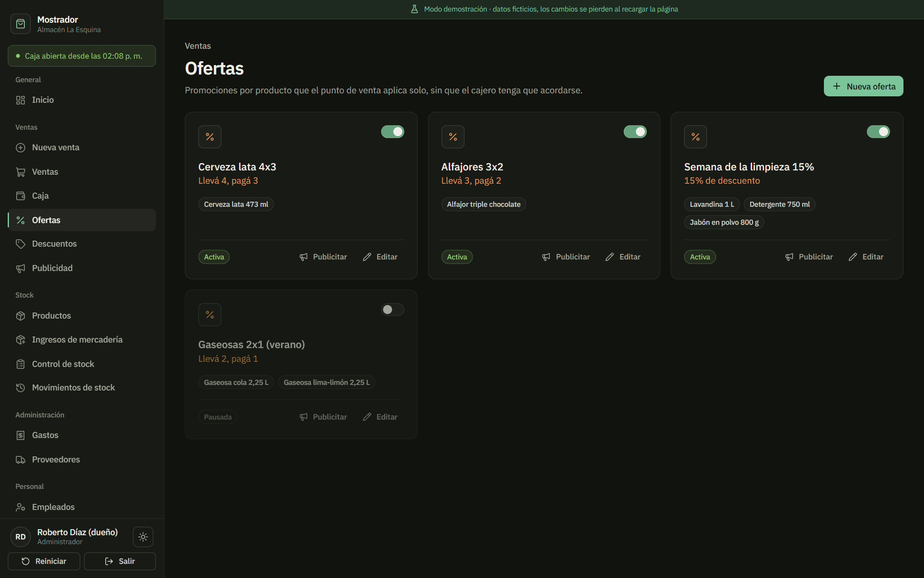Click the Pausada status badge
This screenshot has width=924, height=578.
pos(218,417)
